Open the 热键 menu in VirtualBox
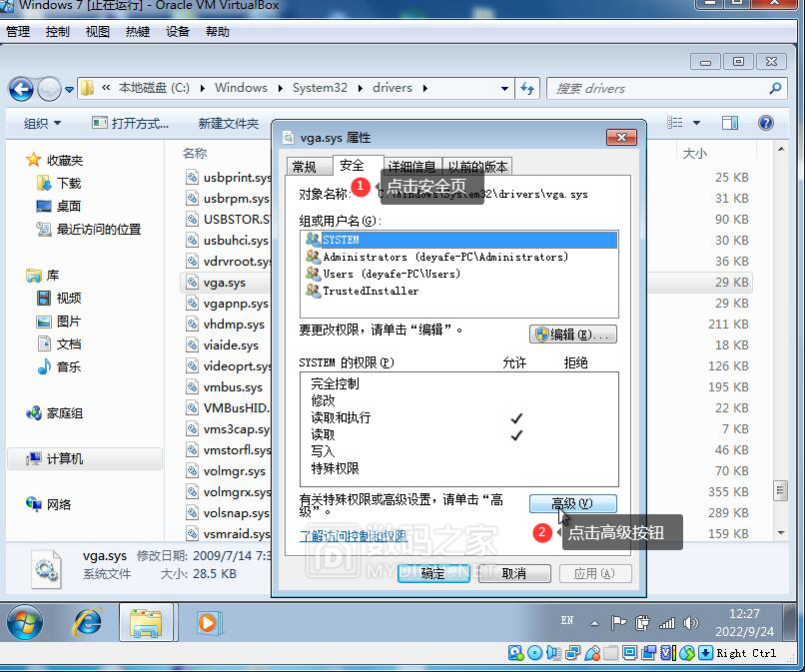The height and width of the screenshot is (672, 805). pyautogui.click(x=138, y=32)
